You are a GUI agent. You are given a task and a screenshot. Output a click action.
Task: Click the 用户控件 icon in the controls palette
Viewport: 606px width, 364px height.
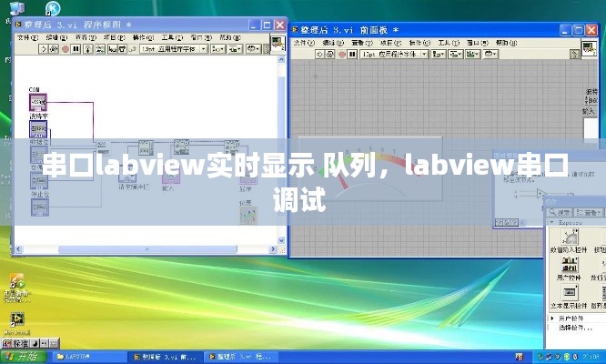570,263
